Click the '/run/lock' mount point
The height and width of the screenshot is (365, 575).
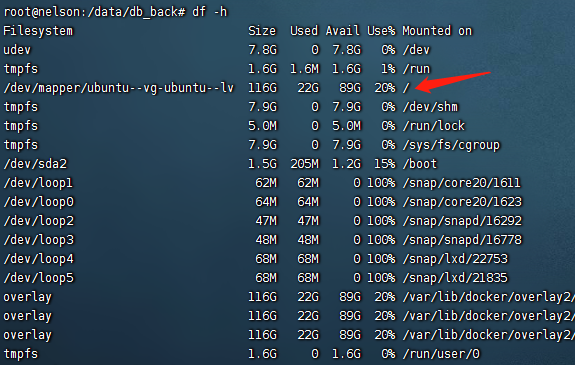pyautogui.click(x=433, y=126)
